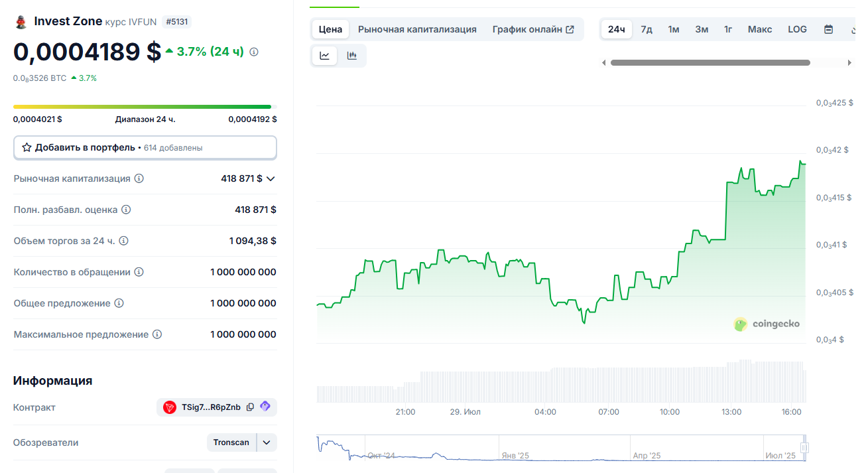Set chart range to Макс
This screenshot has width=868, height=473.
760,29
